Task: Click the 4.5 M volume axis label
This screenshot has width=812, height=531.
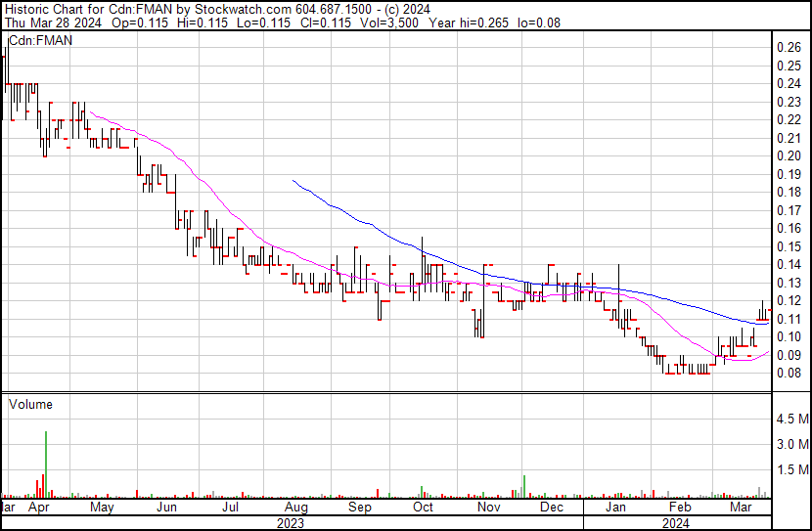Action: coord(792,419)
